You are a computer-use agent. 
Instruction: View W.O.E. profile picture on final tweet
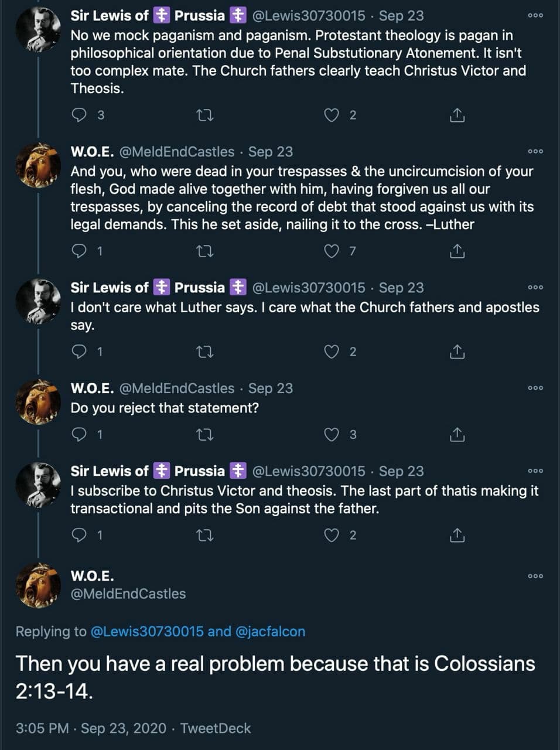click(x=38, y=585)
